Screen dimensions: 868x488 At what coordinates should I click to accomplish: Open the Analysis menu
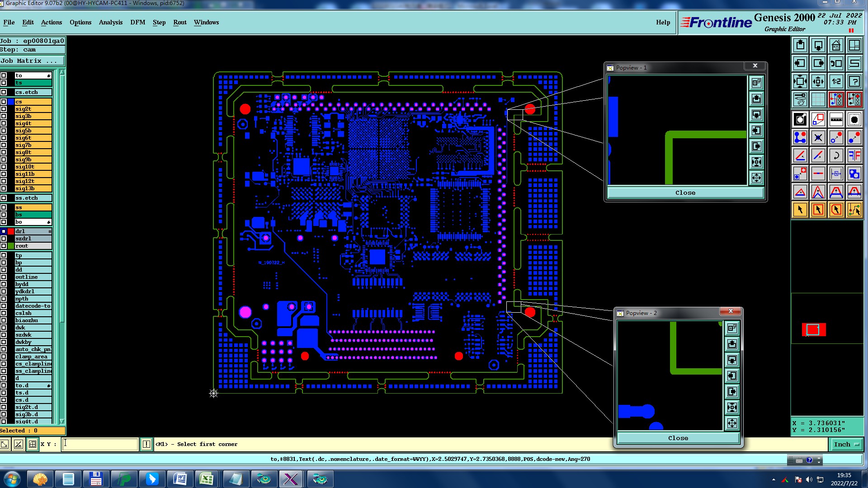110,22
